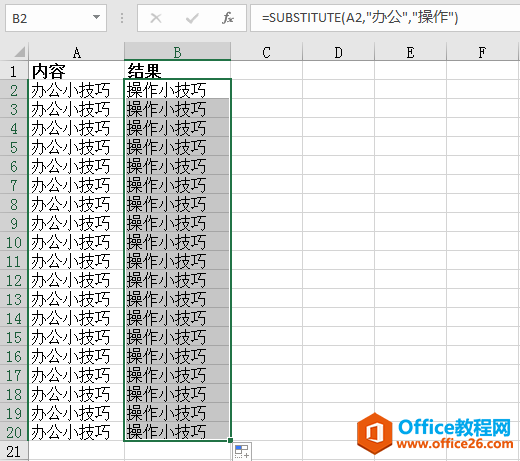Click cell B1 with text 结果
This screenshot has height=461, width=520.
[x=177, y=70]
